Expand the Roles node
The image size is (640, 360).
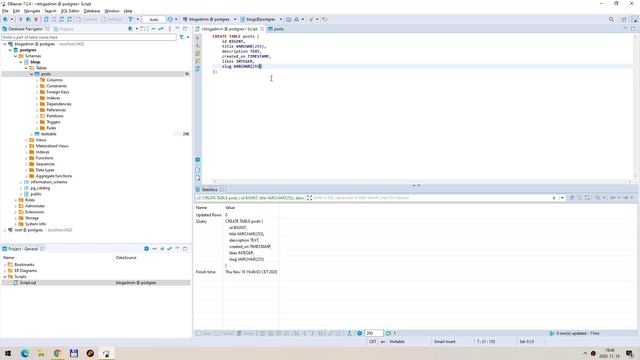click(x=16, y=200)
